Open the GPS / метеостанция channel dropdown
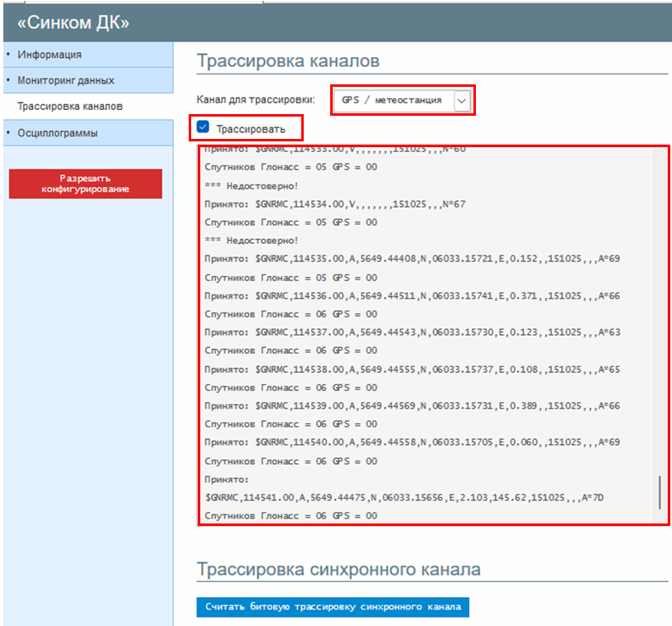The width and height of the screenshot is (672, 626). [392, 100]
